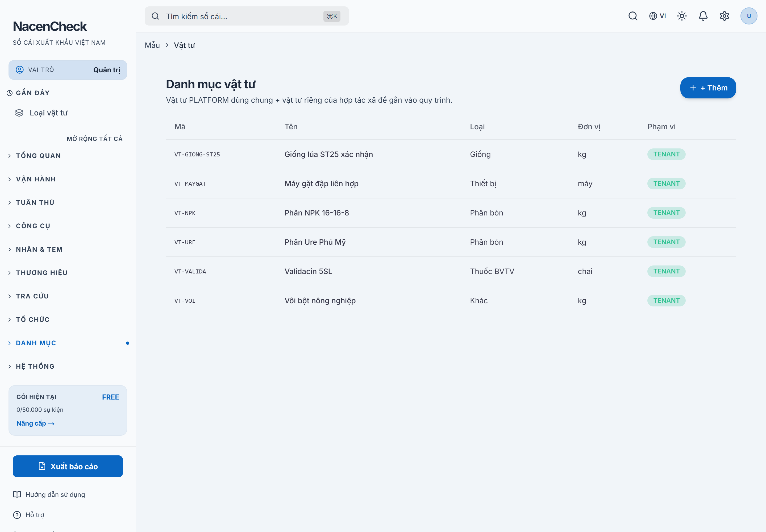This screenshot has width=766, height=532.
Task: Click the + Thêm button
Action: tap(708, 88)
